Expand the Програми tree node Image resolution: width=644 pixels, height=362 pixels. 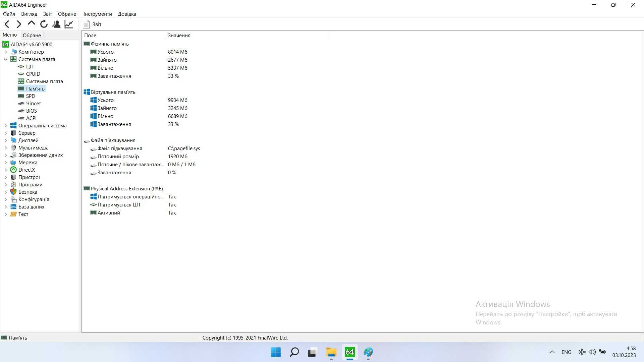[6, 185]
